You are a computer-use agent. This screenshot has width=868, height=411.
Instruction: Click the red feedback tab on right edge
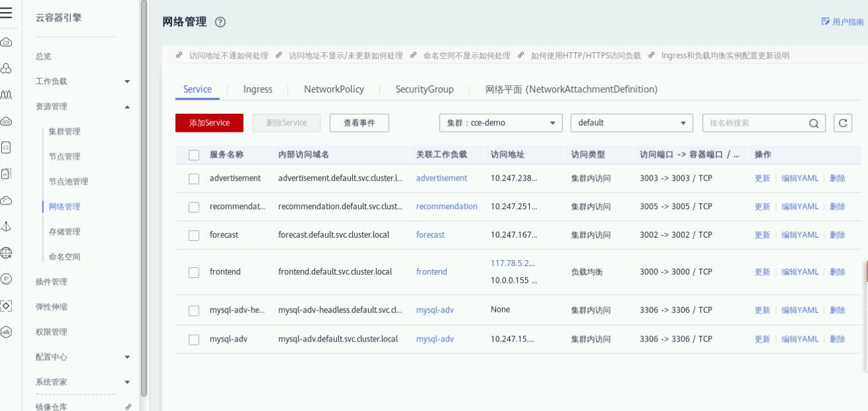coord(866,272)
